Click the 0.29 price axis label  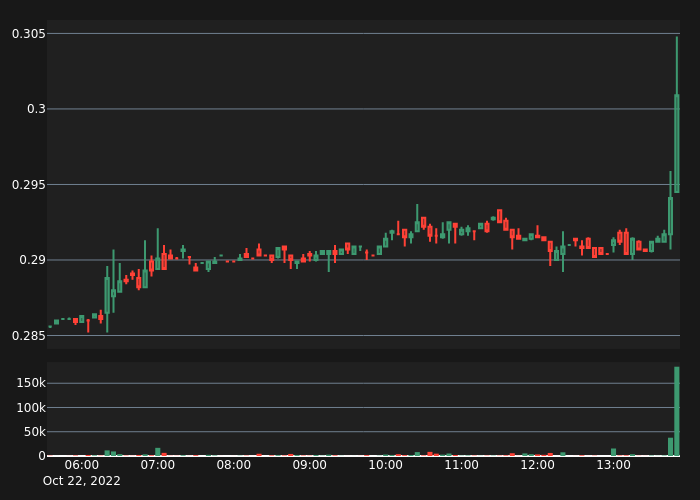[x=33, y=260]
